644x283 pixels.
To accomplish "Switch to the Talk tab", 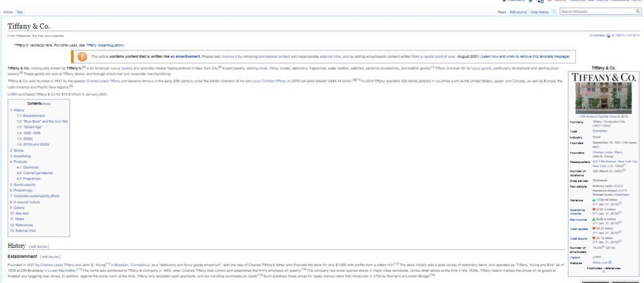I will 19,13.
